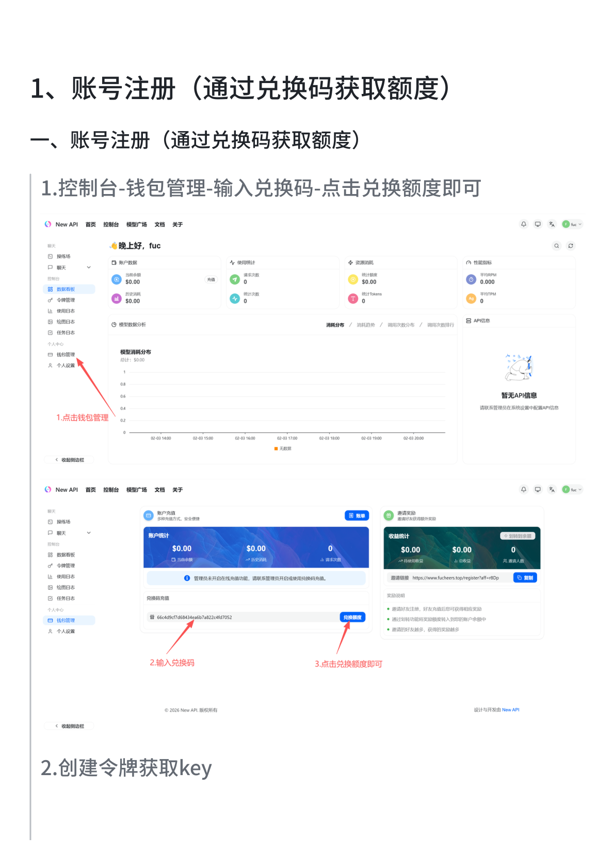Open the 首页 menu in the dashboard screenshot
The height and width of the screenshot is (868, 614).
click(91, 224)
